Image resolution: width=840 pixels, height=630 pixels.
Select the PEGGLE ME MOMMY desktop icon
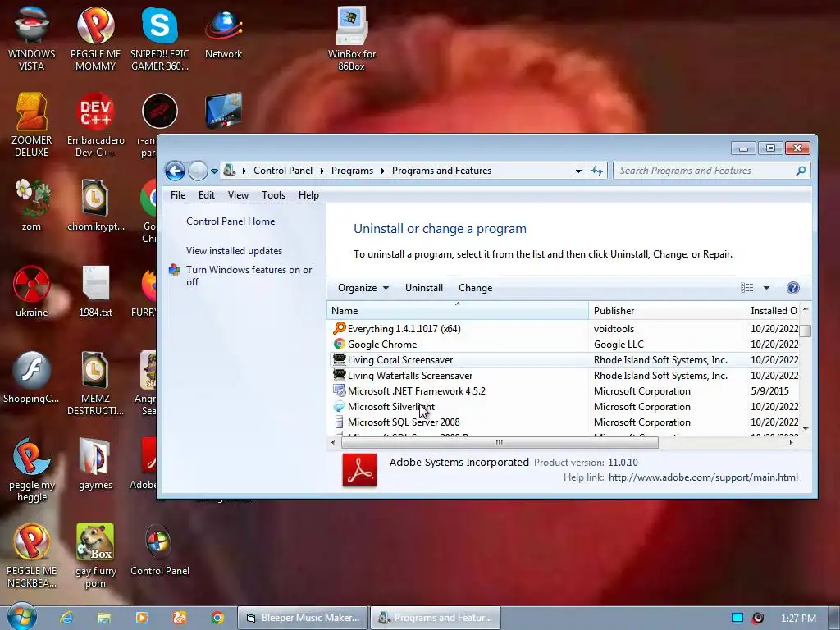95,39
